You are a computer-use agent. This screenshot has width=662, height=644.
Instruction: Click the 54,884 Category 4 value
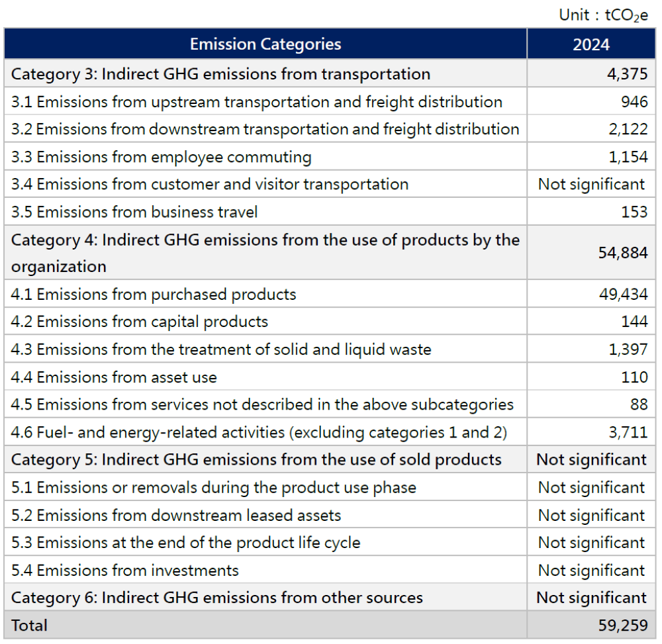click(x=623, y=253)
